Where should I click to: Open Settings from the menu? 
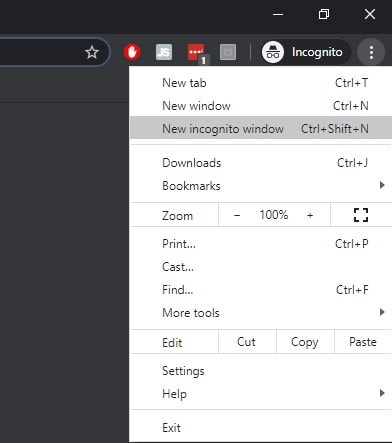(261, 371)
